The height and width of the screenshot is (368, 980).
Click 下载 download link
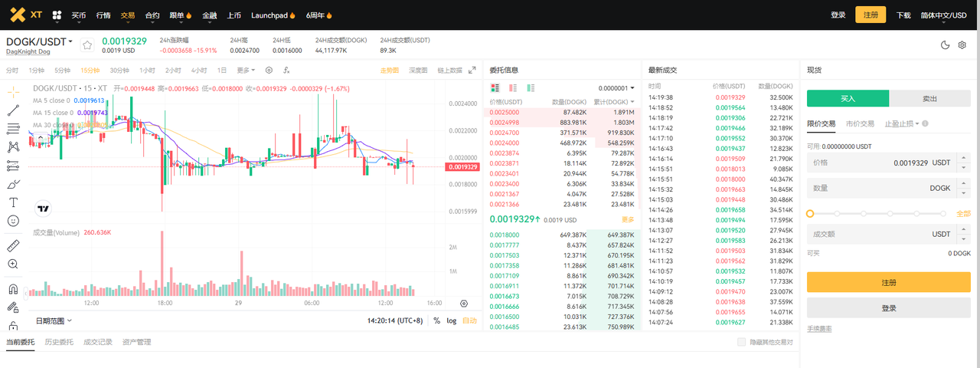[x=903, y=15]
